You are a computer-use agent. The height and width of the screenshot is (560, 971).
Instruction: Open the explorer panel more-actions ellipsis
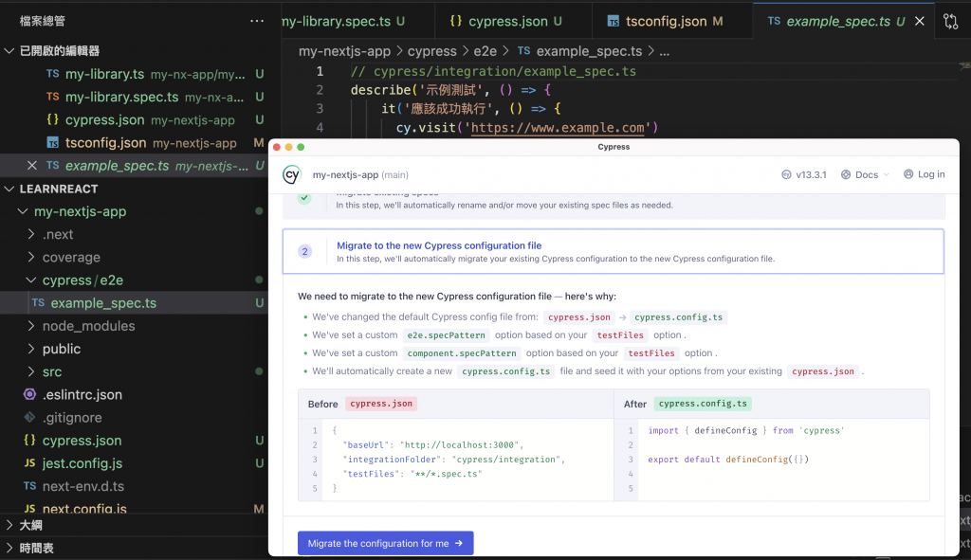[x=257, y=21]
